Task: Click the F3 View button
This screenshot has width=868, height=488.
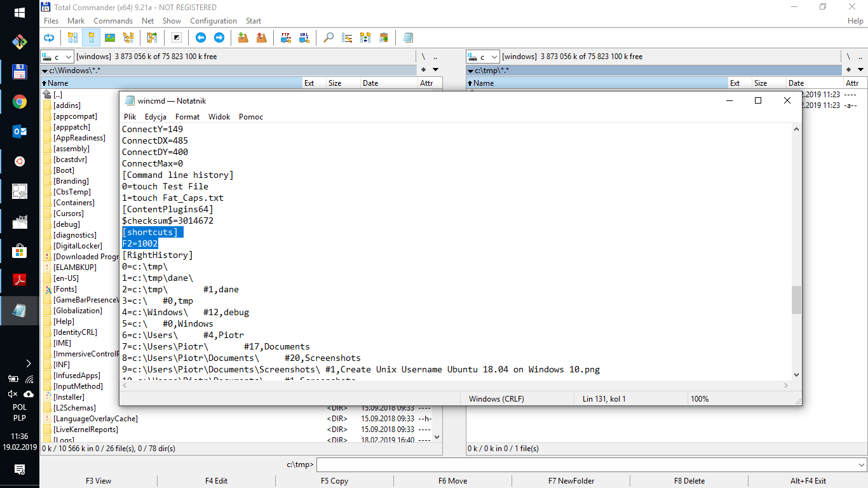Action: (98, 481)
